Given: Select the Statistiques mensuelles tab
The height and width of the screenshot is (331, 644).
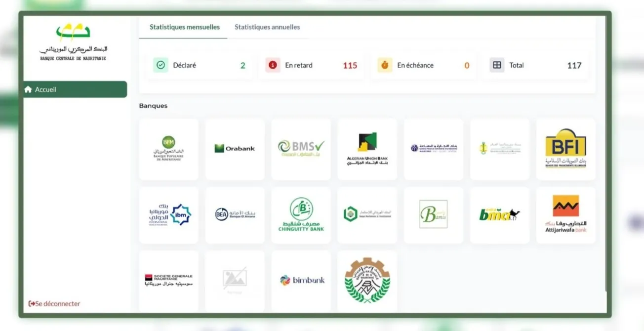Looking at the screenshot, I should pos(185,27).
